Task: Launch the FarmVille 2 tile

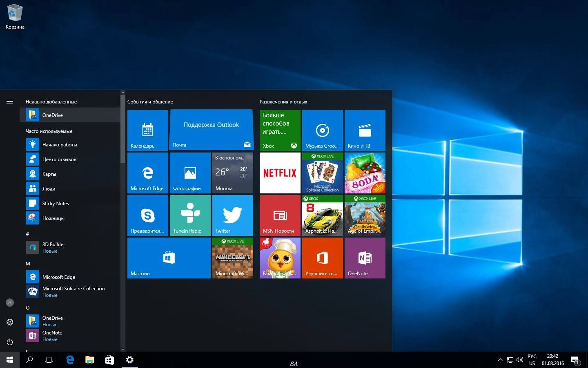Action: [x=280, y=258]
